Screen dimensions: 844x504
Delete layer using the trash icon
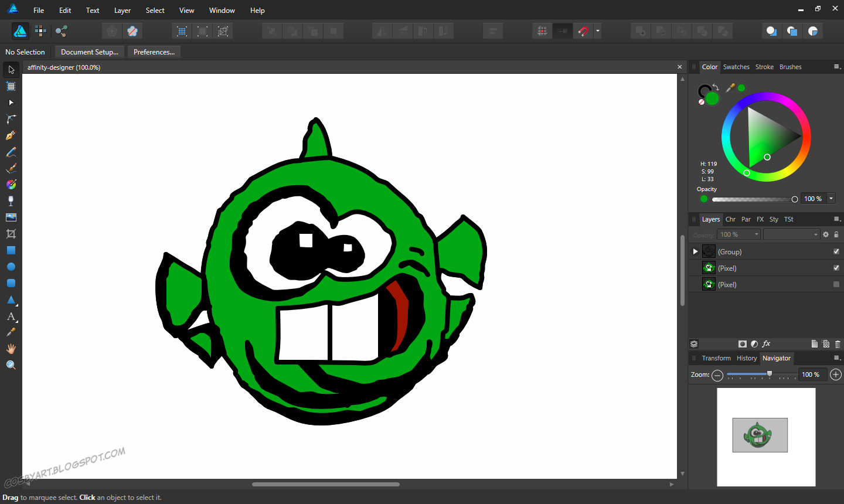click(x=838, y=344)
